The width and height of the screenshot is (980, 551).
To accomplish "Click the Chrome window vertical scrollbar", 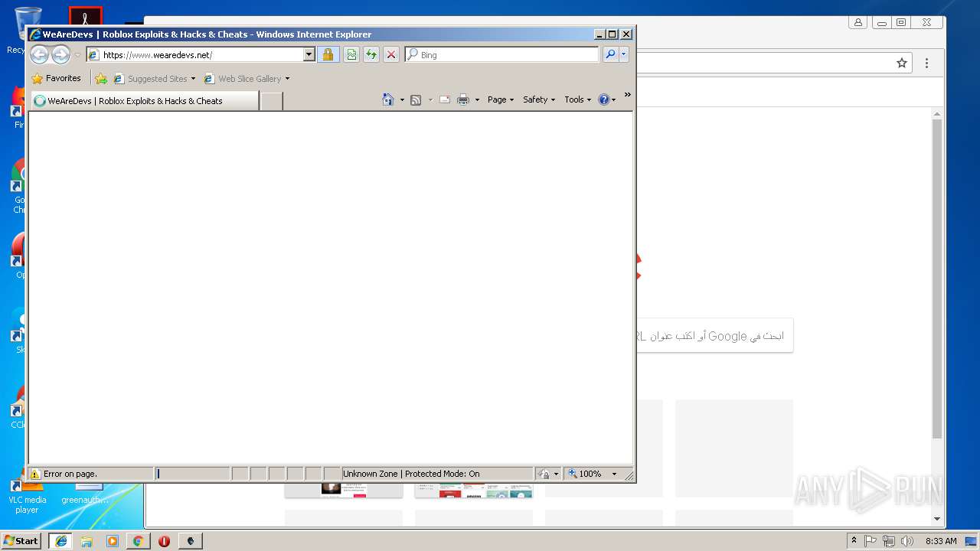I will (x=936, y=279).
